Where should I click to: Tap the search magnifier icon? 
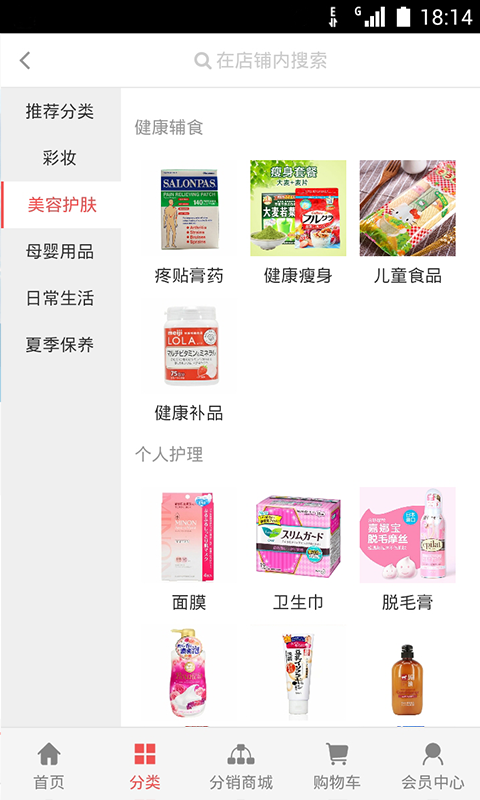point(203,61)
